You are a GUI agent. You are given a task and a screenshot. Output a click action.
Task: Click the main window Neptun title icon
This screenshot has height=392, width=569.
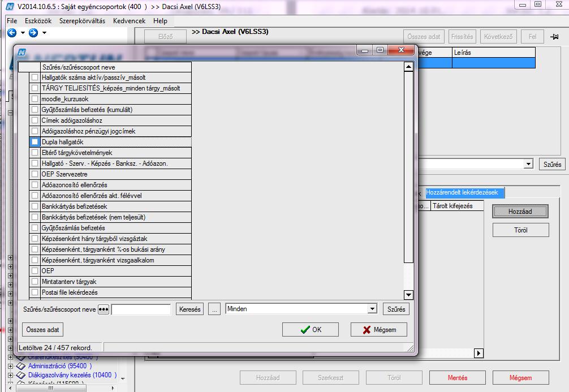tap(11, 6)
